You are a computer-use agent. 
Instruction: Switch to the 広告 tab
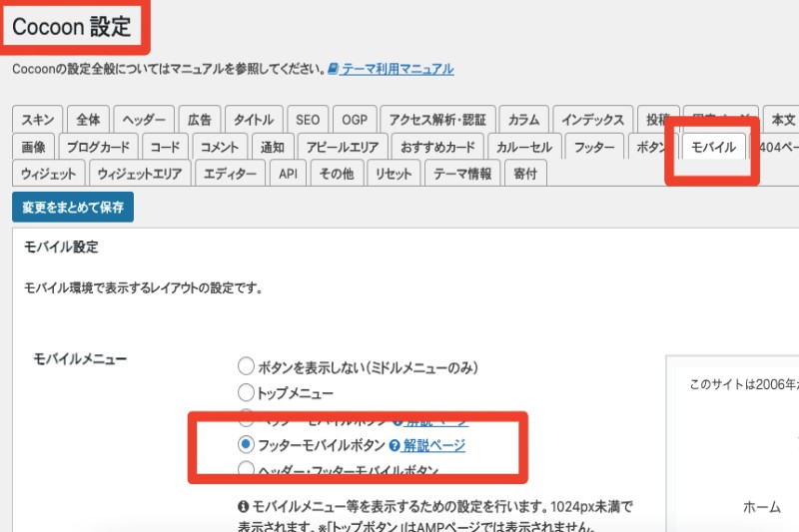tap(199, 119)
